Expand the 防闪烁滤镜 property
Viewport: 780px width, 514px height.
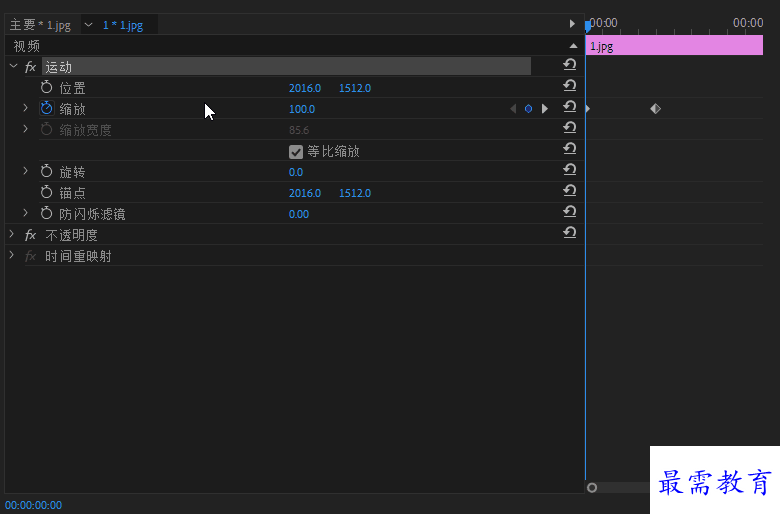(x=25, y=213)
